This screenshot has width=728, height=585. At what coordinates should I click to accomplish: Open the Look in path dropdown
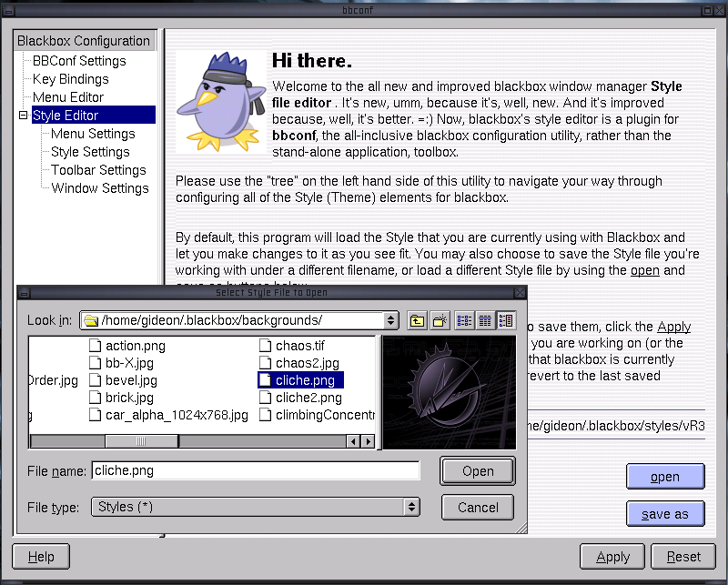[391, 320]
